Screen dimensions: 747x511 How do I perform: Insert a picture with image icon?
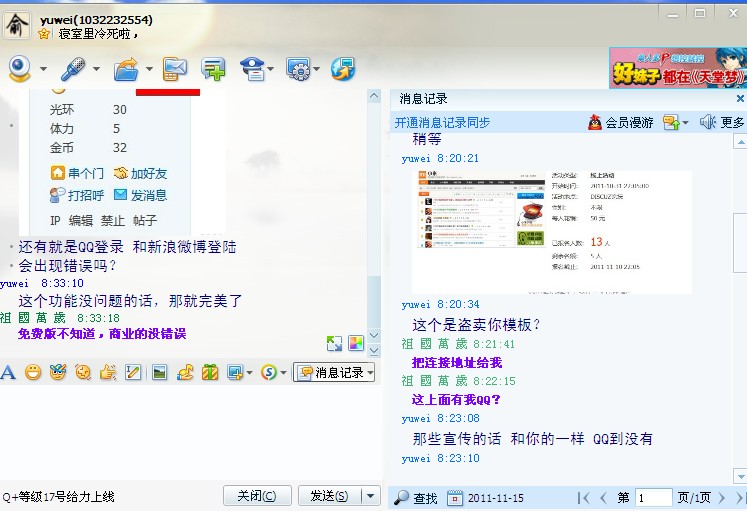click(x=160, y=372)
